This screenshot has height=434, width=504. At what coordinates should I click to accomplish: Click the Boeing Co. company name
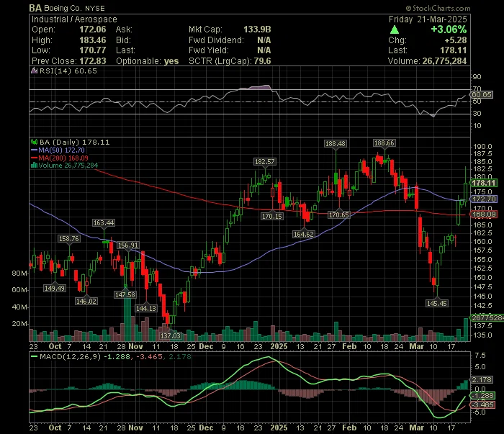[x=63, y=8]
